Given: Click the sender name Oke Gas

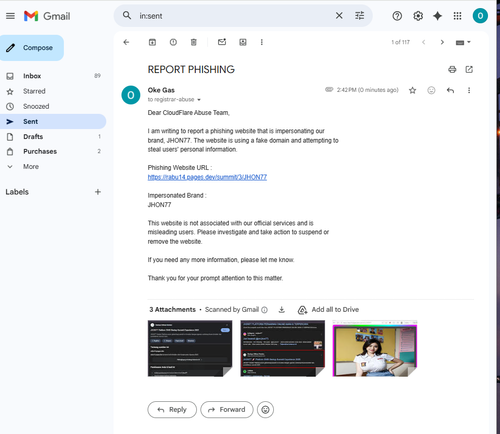Looking at the screenshot, I should click(x=161, y=90).
